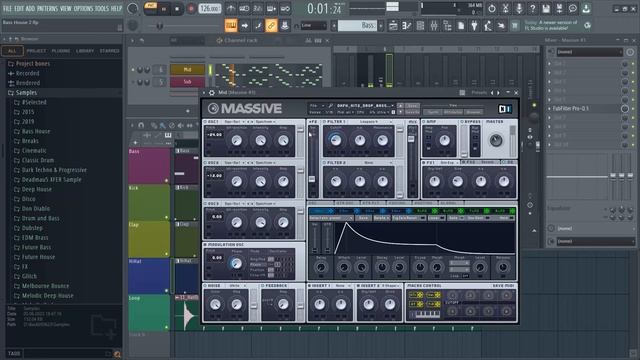Click the help question mark icon

(x=532, y=9)
